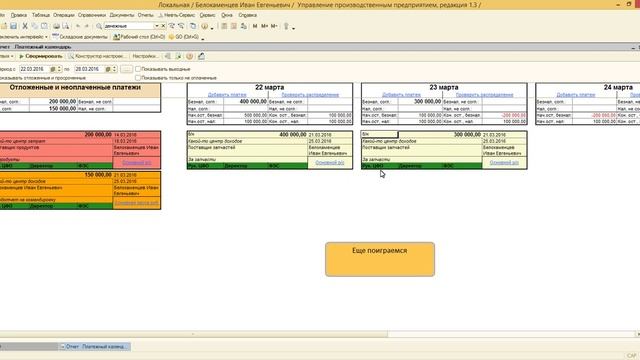This screenshot has width=640, height=360.
Task: Open calendar picker for end date 28.03.2016
Action: pyautogui.click(x=108, y=69)
